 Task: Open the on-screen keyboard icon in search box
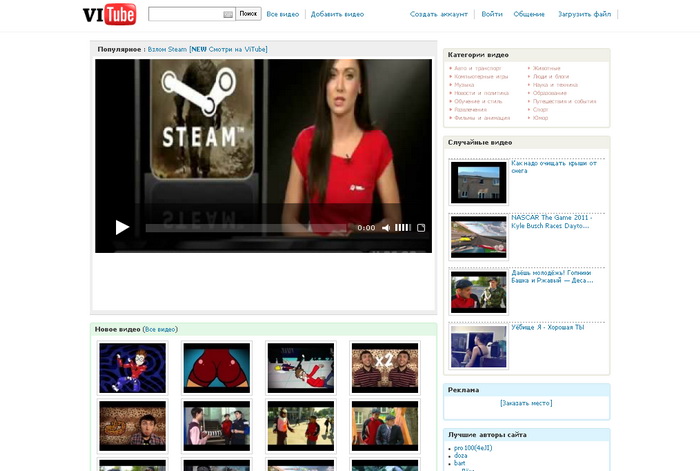228,15
